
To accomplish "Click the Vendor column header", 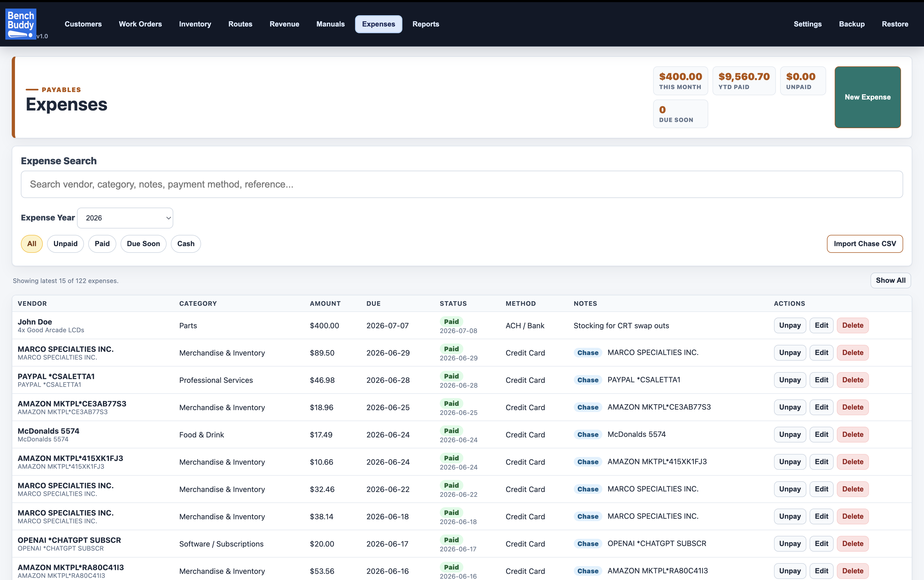I will pos(32,303).
